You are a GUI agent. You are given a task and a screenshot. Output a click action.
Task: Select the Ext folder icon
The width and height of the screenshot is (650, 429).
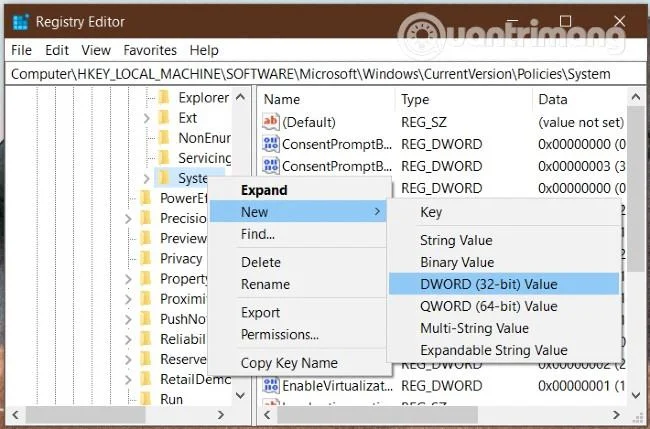[164, 118]
